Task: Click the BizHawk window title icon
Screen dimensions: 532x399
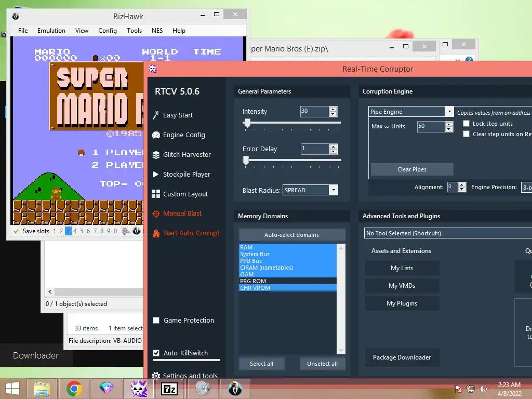Action: 15,16
